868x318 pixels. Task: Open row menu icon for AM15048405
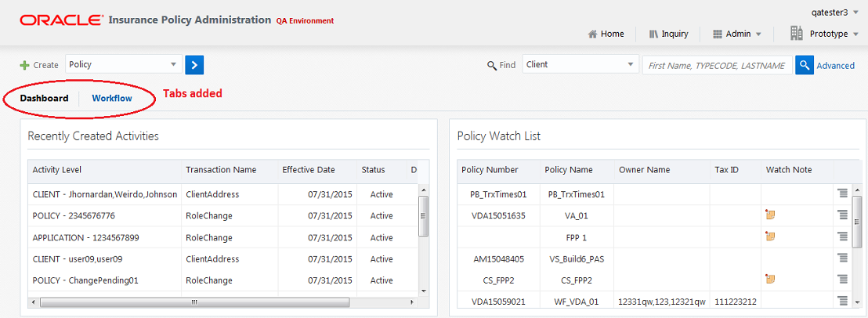pos(842,258)
